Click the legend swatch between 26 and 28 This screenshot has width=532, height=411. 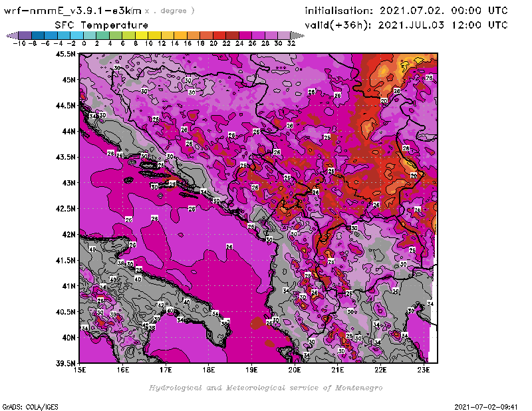tap(258, 35)
